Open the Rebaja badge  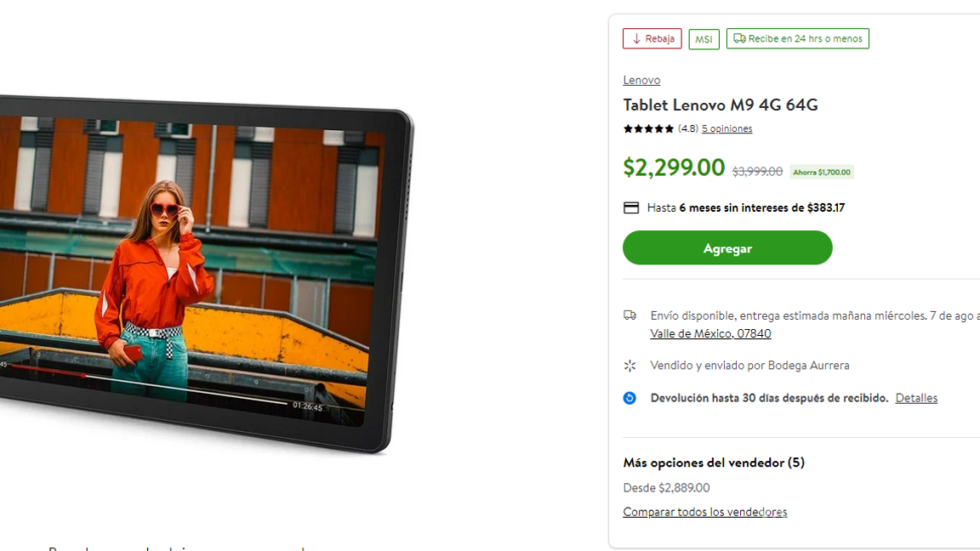coord(652,38)
